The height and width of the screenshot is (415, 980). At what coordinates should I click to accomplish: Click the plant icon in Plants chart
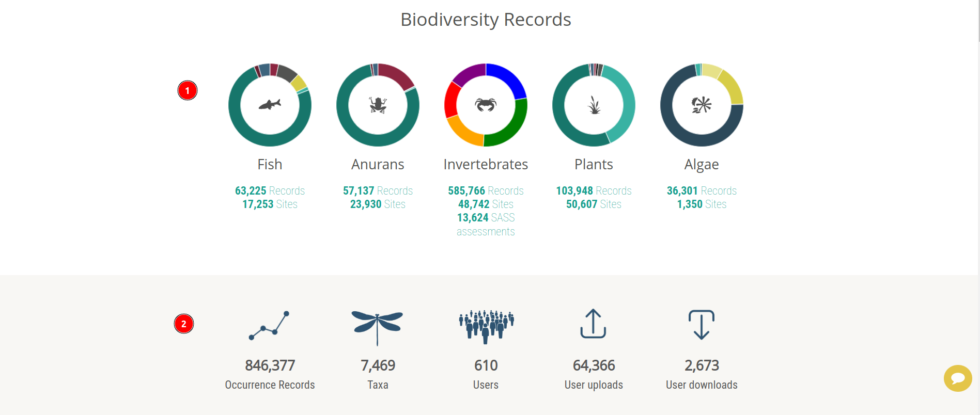(x=594, y=105)
